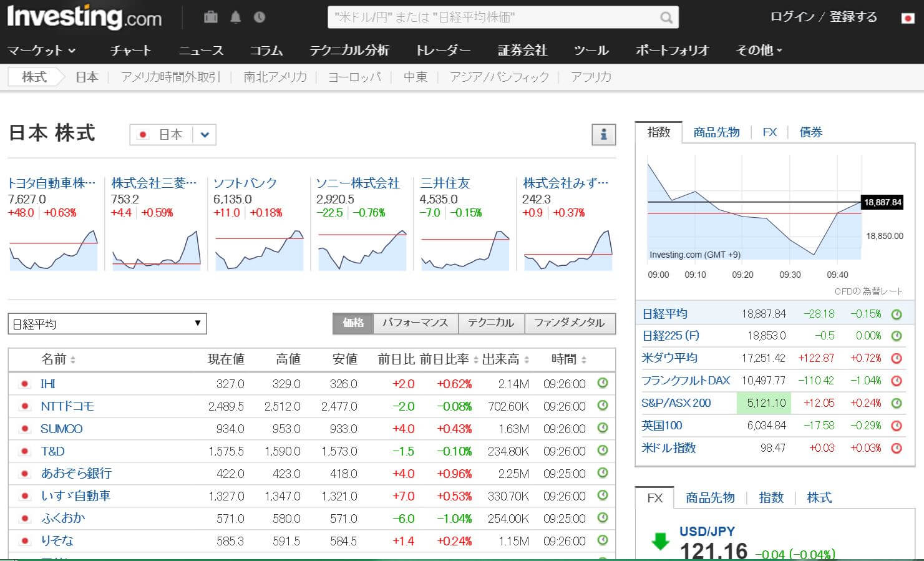The height and width of the screenshot is (561, 924).
Task: Open the チャート menu
Action: [x=130, y=51]
